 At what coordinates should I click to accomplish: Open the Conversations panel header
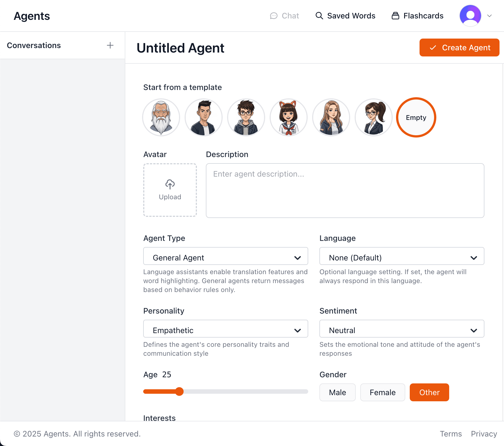tap(34, 45)
